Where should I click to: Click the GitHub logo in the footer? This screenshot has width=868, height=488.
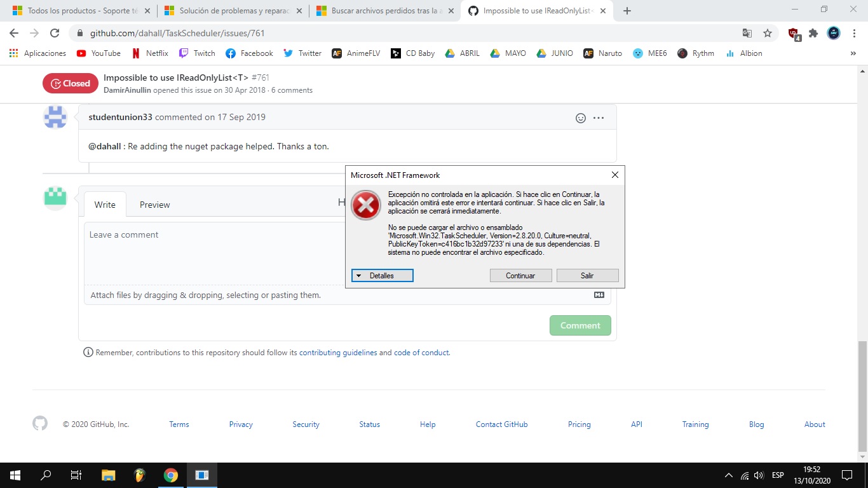(x=40, y=424)
